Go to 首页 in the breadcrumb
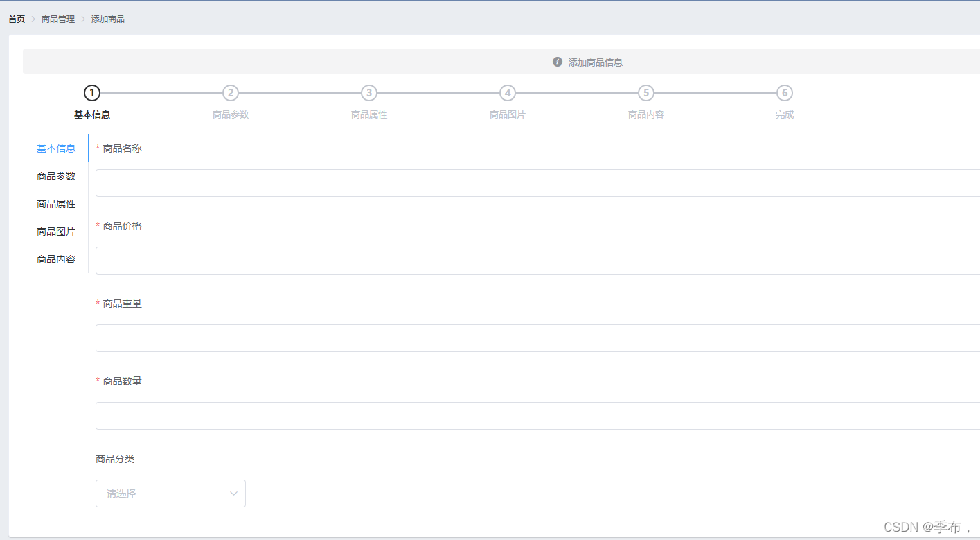Image resolution: width=980 pixels, height=540 pixels. click(17, 19)
